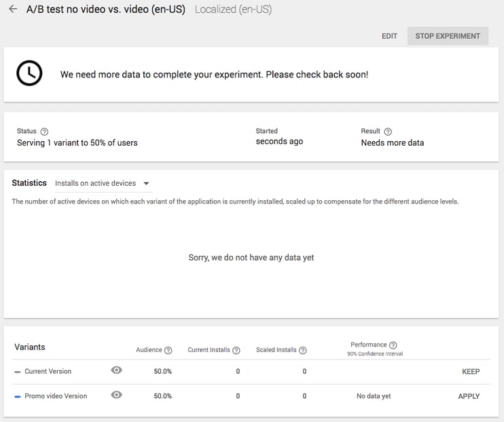The height and width of the screenshot is (422, 504).
Task: Click the 'No data yet' performance cell
Action: click(374, 396)
